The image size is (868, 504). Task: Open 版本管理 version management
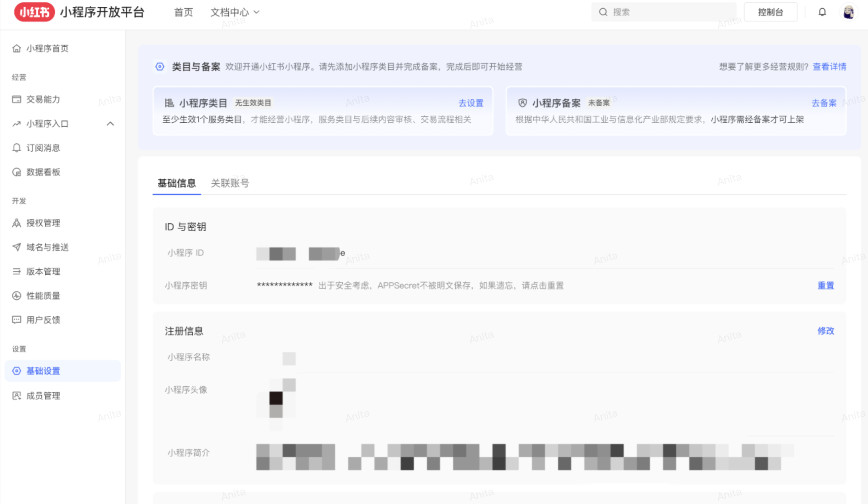tap(44, 272)
